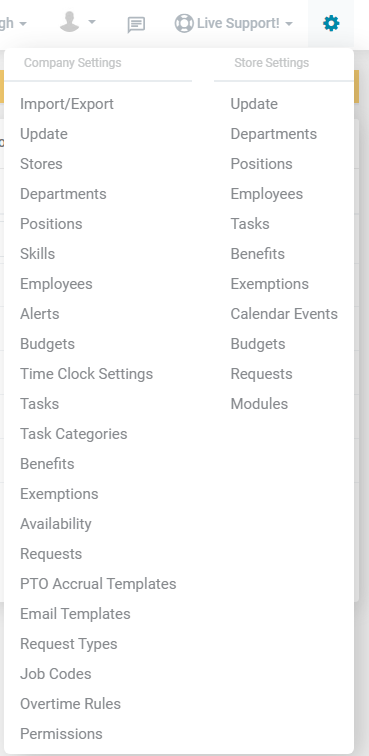This screenshot has height=756, width=369.
Task: Open Availability settings
Action: click(55, 524)
